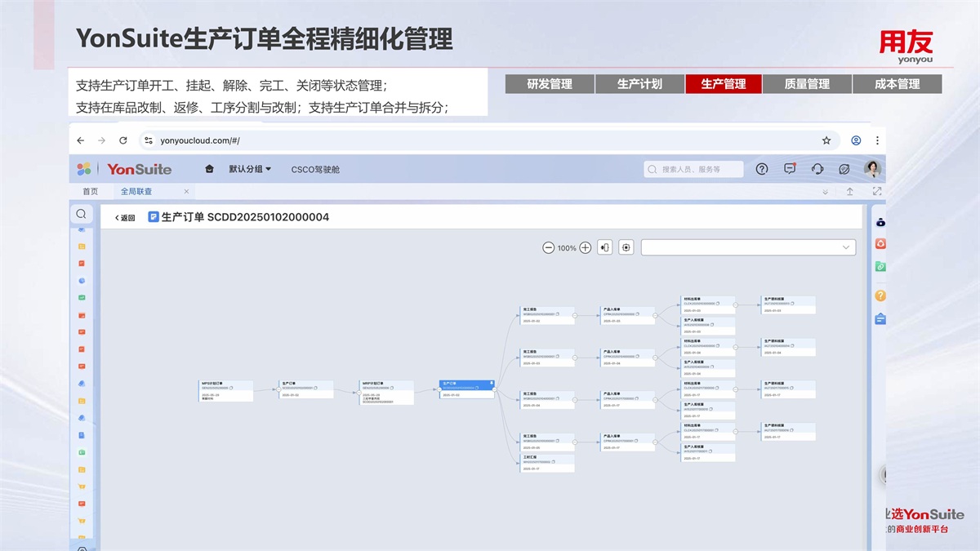Select the 质量管理 tab
Viewport: 980px width, 551px height.
tap(807, 84)
